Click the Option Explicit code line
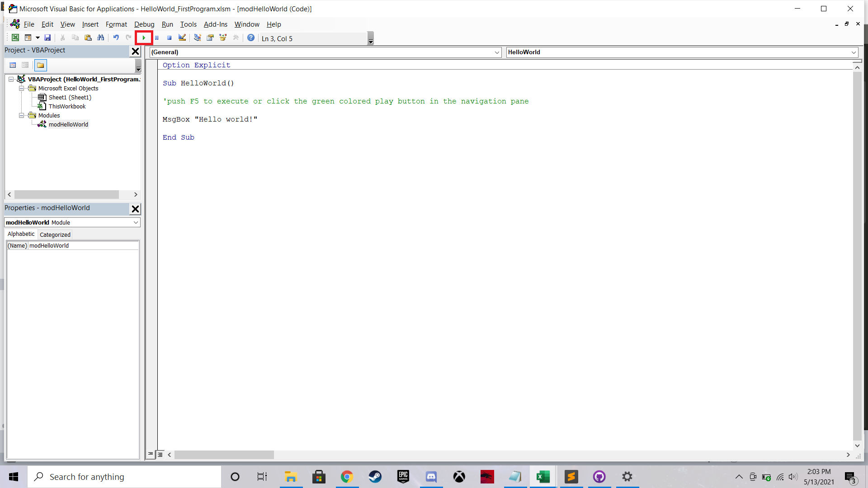Viewport: 868px width, 488px height. point(197,65)
